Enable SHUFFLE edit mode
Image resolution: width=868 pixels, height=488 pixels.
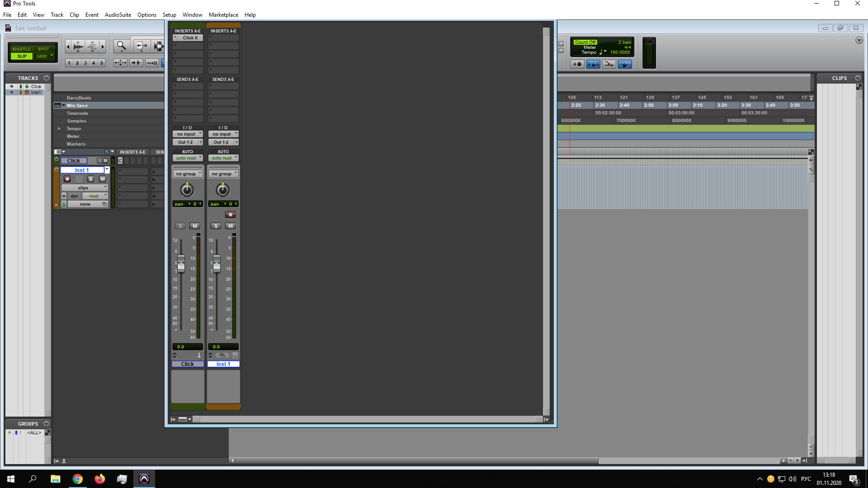point(21,49)
